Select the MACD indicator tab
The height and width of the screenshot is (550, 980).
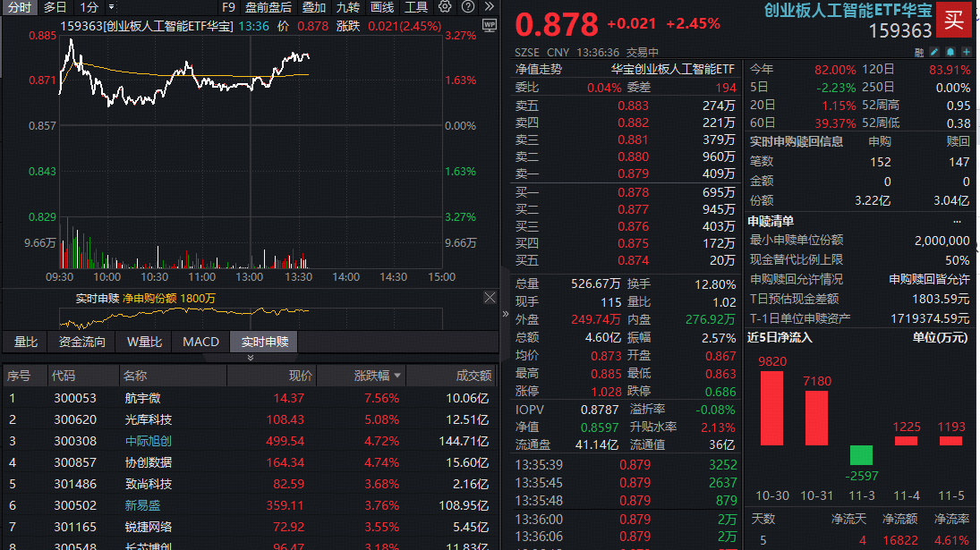(x=200, y=342)
